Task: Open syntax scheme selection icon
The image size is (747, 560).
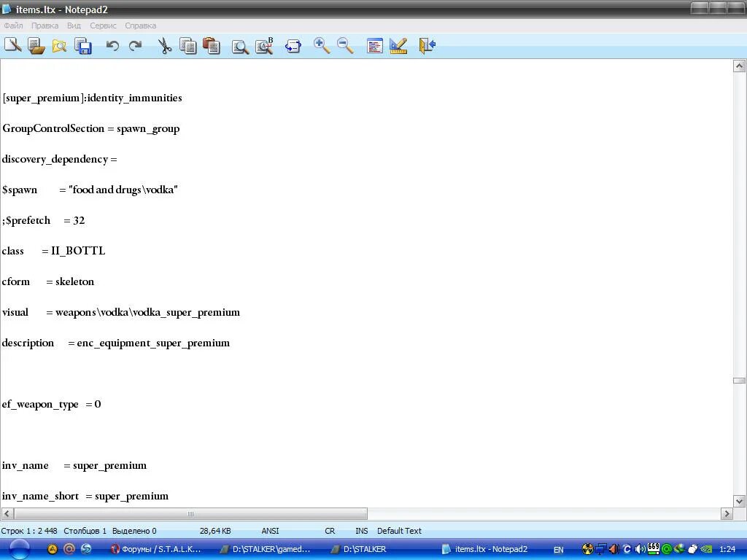Action: coord(374,46)
